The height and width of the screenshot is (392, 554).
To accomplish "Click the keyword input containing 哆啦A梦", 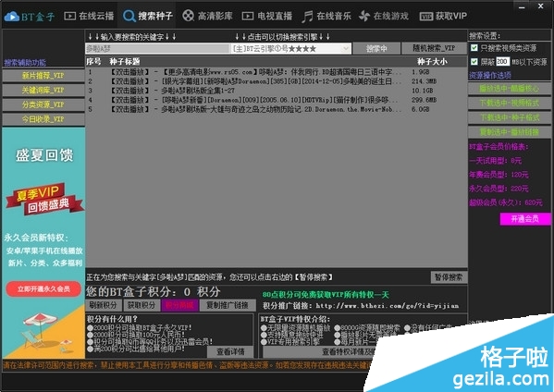I will pyautogui.click(x=157, y=48).
